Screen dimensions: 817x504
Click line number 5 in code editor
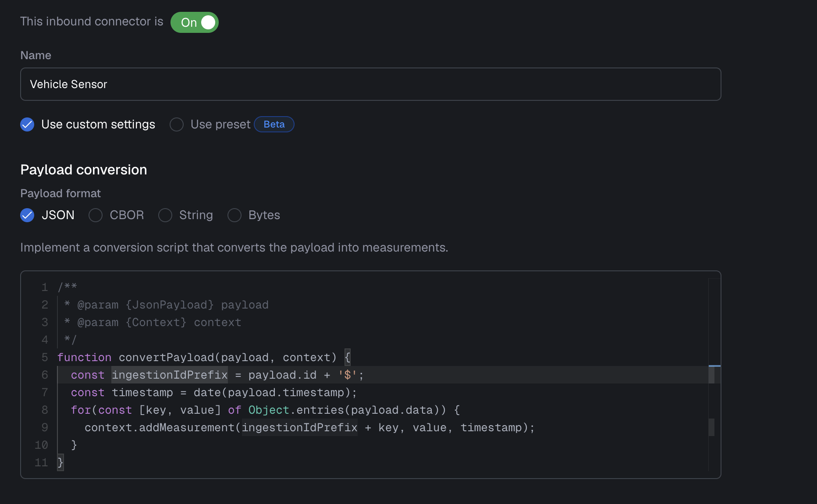click(45, 358)
